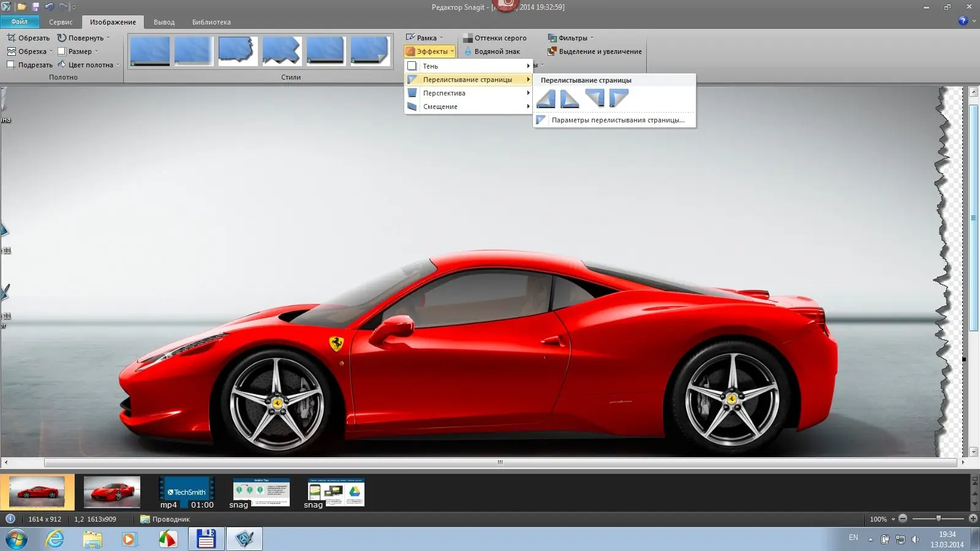Click the zoom slider handle
The height and width of the screenshot is (551, 980).
[x=938, y=519]
